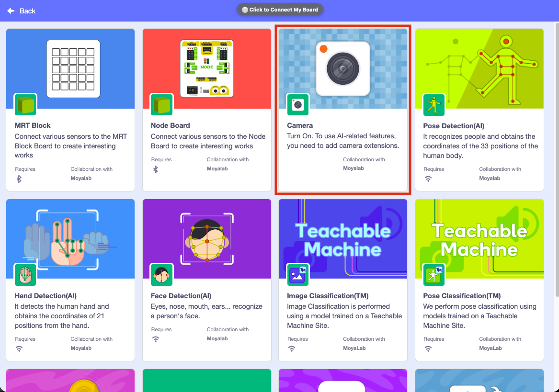Click the Image Classification(TM) title

pyautogui.click(x=328, y=296)
